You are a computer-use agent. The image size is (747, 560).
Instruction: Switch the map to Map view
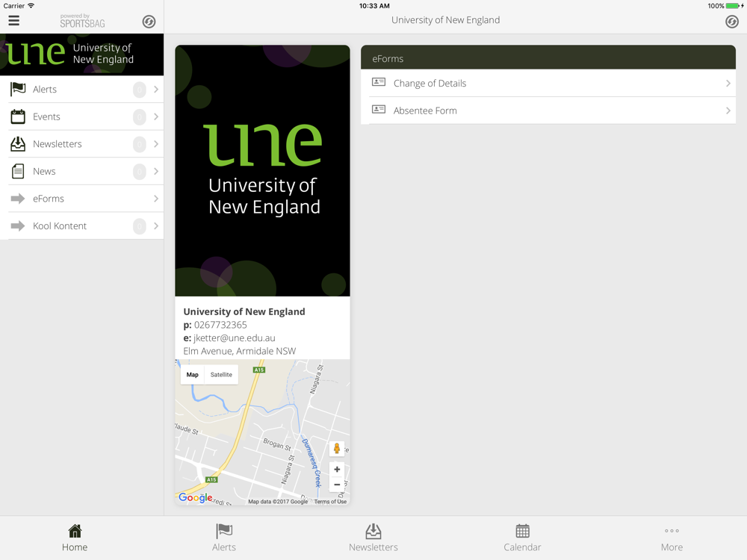(193, 375)
